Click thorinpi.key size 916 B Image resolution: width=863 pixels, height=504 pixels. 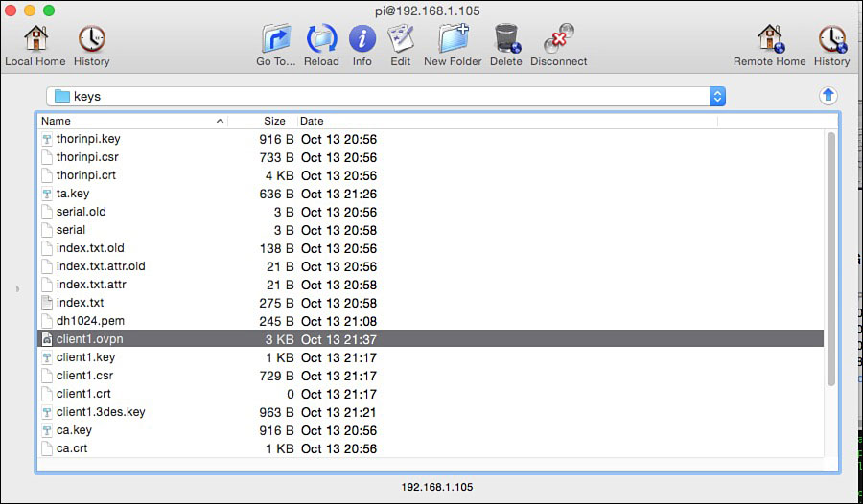276,139
